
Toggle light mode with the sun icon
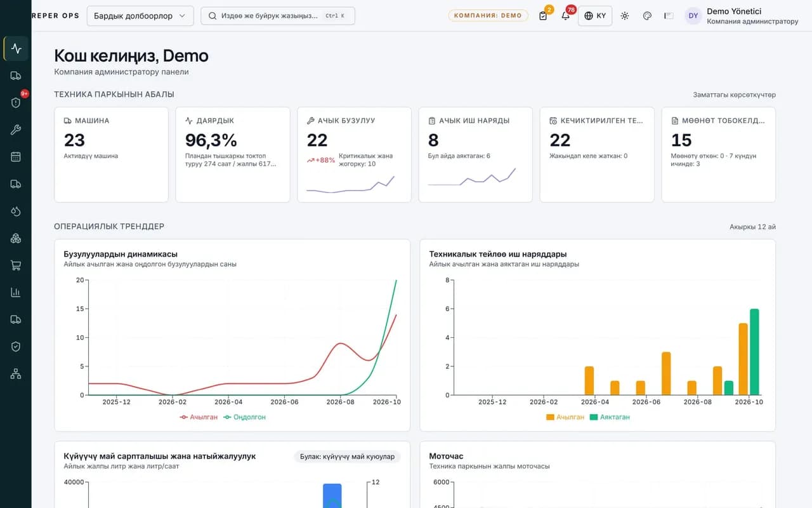(x=625, y=16)
